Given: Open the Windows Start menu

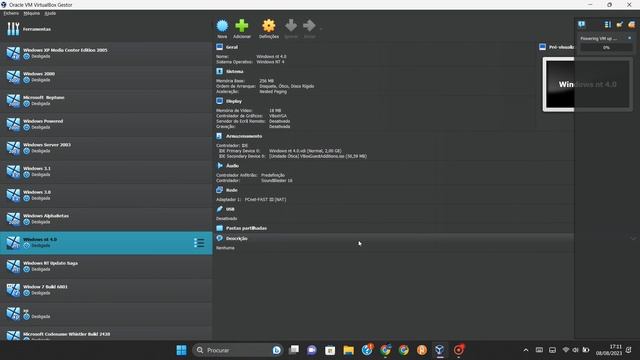Looking at the screenshot, I should click(182, 350).
